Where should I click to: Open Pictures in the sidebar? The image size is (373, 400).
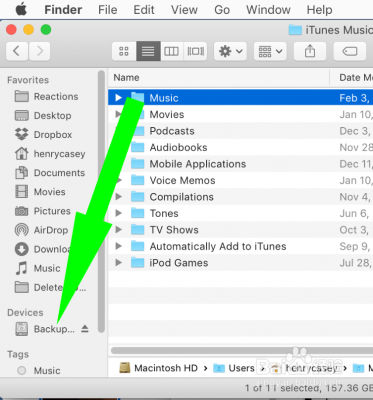(43, 211)
